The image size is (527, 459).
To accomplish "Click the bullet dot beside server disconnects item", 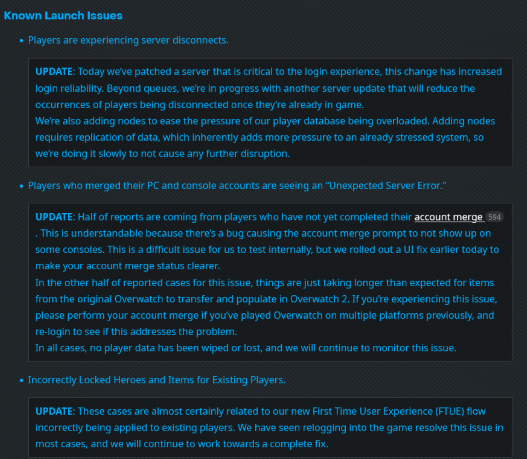I will pyautogui.click(x=22, y=41).
